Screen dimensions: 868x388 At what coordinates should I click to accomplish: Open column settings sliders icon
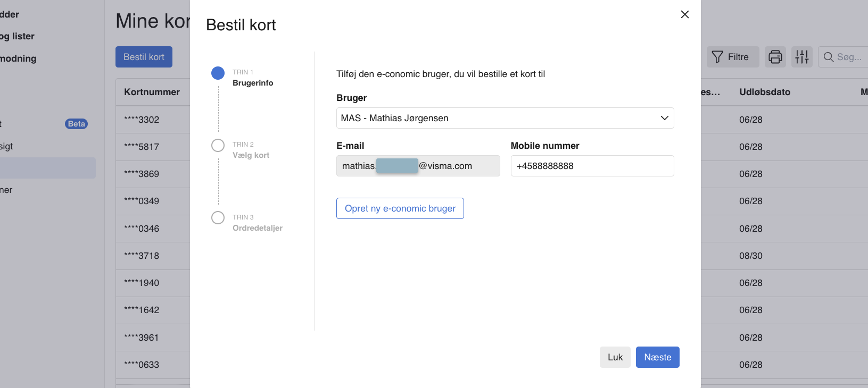[x=801, y=57]
